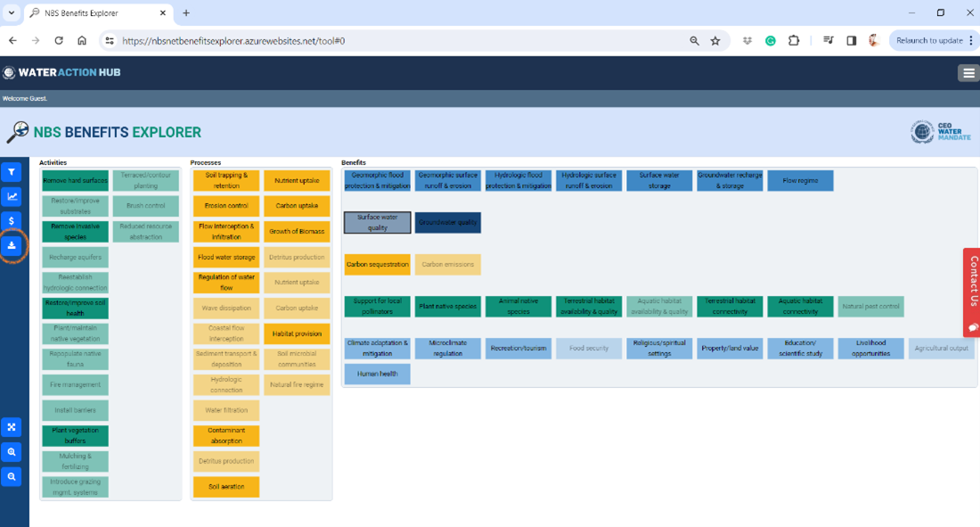The image size is (980, 527).
Task: Click the dollar cost icon in sidebar
Action: [x=12, y=221]
